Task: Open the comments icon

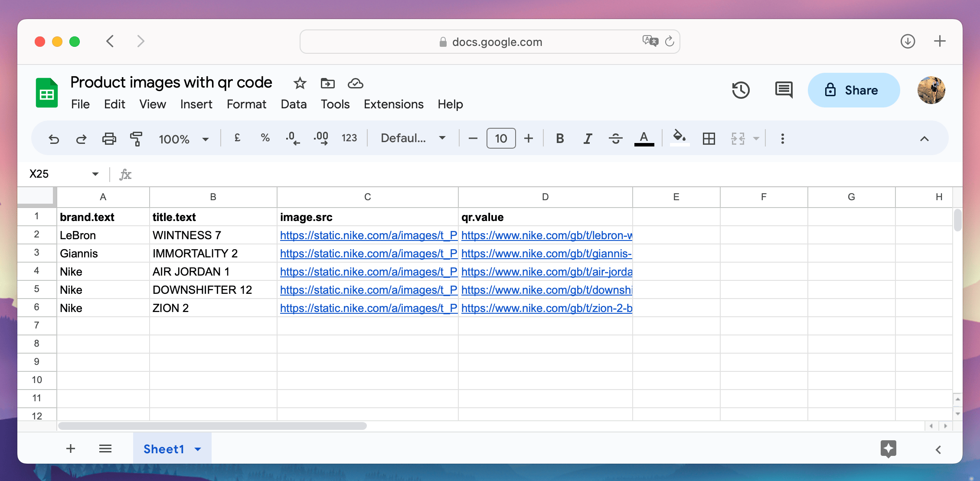Action: [784, 90]
